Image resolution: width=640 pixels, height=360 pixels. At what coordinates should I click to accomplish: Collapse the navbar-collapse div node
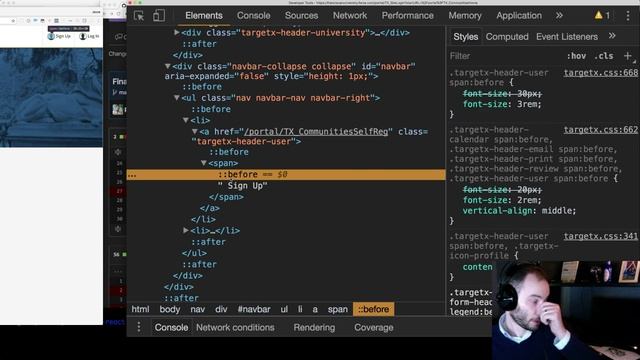point(168,66)
